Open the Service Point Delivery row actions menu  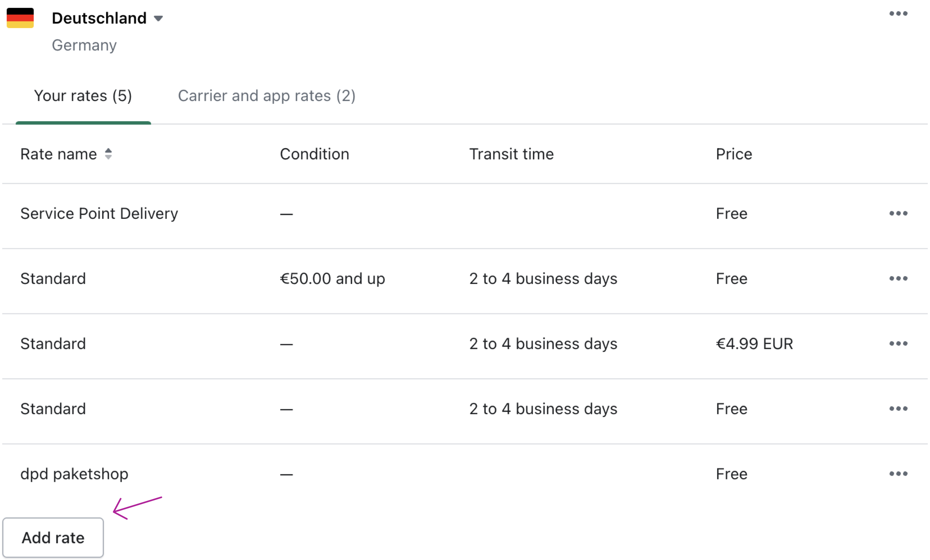coord(898,213)
